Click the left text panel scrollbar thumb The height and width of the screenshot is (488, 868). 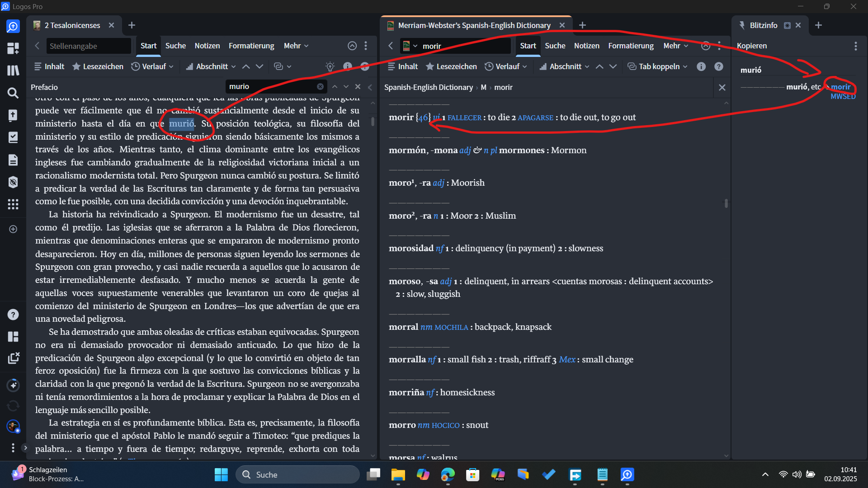click(x=373, y=121)
